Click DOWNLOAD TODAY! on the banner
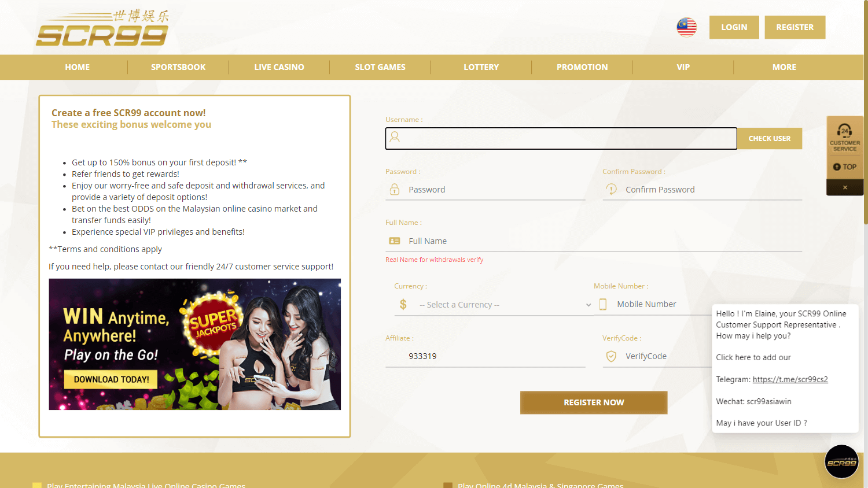The width and height of the screenshot is (868, 488). coord(111,379)
